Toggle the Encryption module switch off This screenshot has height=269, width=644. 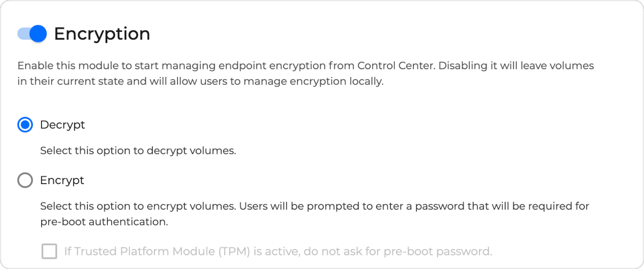pyautogui.click(x=32, y=34)
